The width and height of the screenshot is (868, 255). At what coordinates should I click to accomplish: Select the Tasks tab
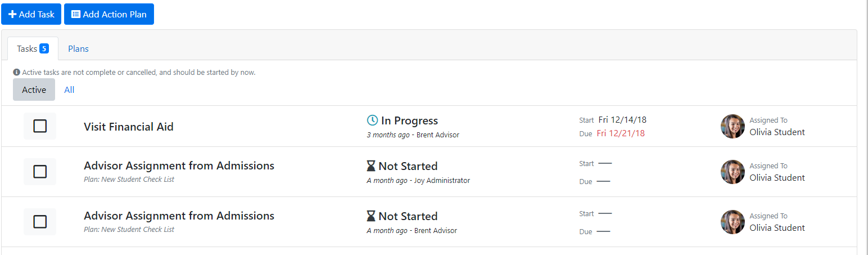click(33, 48)
